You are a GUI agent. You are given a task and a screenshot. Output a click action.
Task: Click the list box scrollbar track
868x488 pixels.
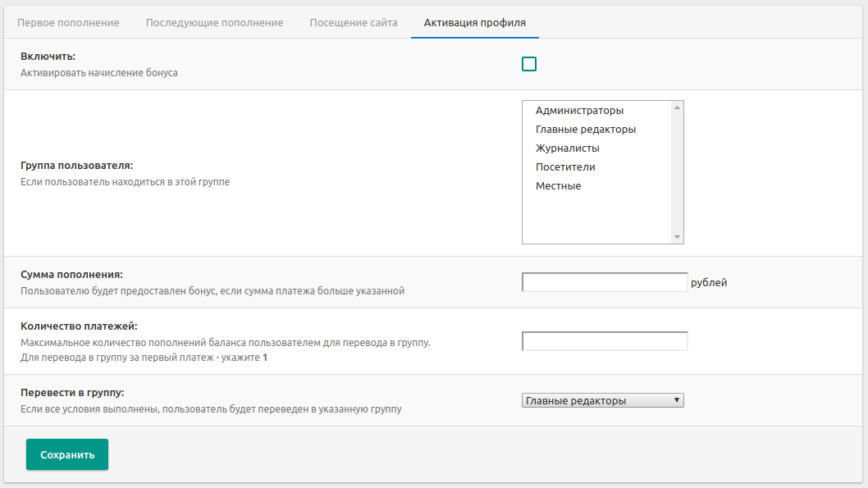pyautogui.click(x=677, y=172)
